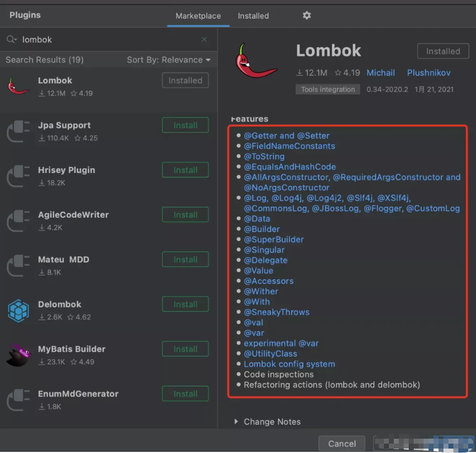Open the @Singular link
The width and height of the screenshot is (476, 453).
click(x=264, y=250)
